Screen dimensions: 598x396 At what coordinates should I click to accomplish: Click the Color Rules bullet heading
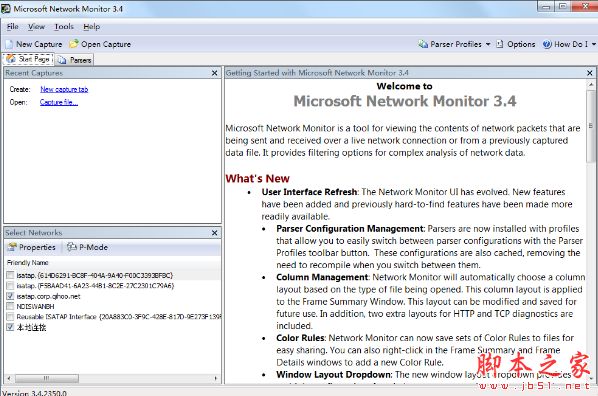pos(301,338)
